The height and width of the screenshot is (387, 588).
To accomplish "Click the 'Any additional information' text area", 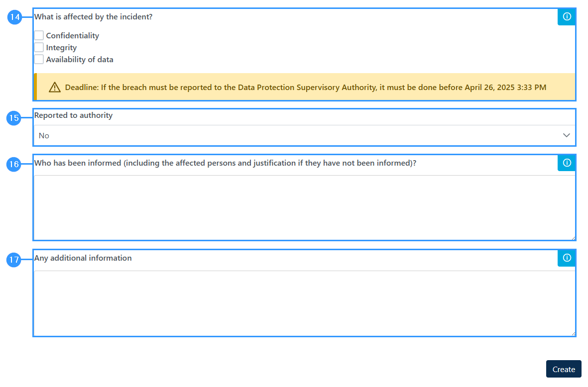I will click(x=305, y=303).
